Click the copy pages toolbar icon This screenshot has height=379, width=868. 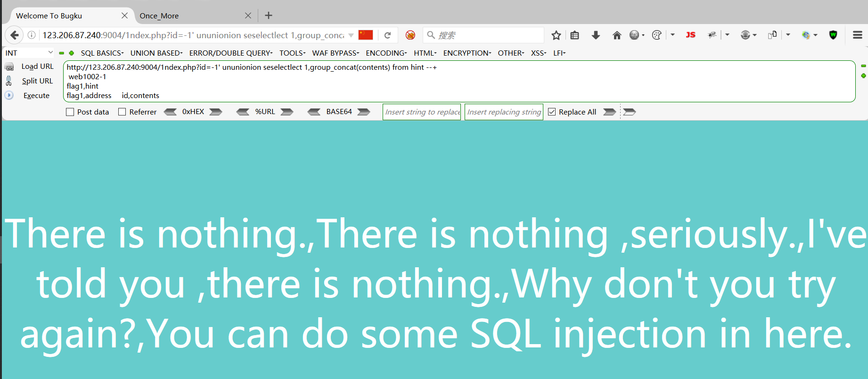tap(772, 35)
